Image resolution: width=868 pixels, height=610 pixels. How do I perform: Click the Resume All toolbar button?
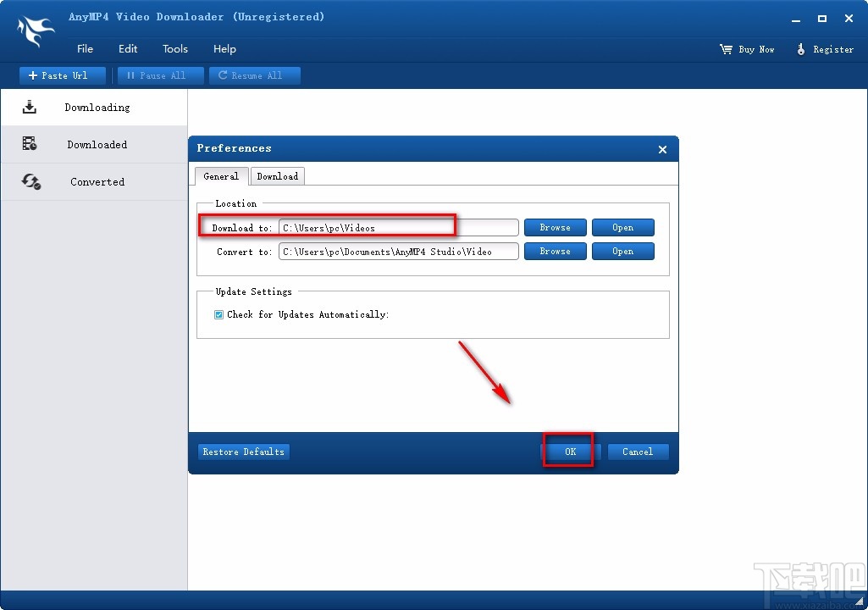coord(255,75)
